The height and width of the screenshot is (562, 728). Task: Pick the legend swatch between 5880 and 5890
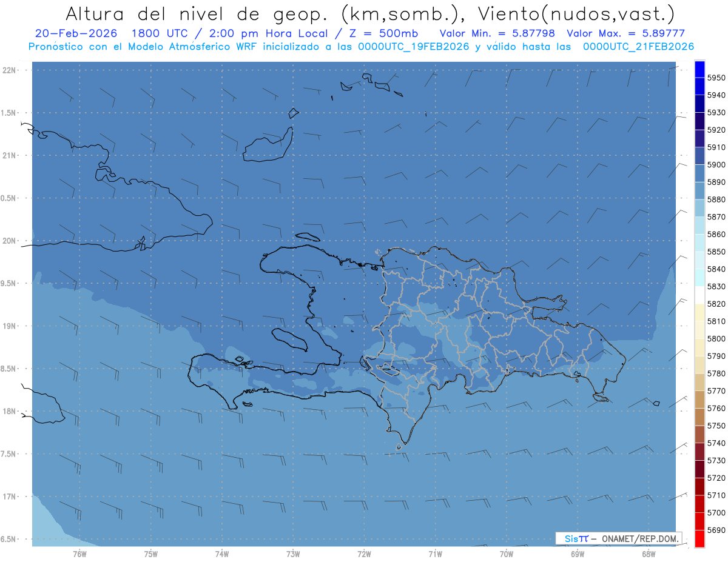click(x=699, y=191)
